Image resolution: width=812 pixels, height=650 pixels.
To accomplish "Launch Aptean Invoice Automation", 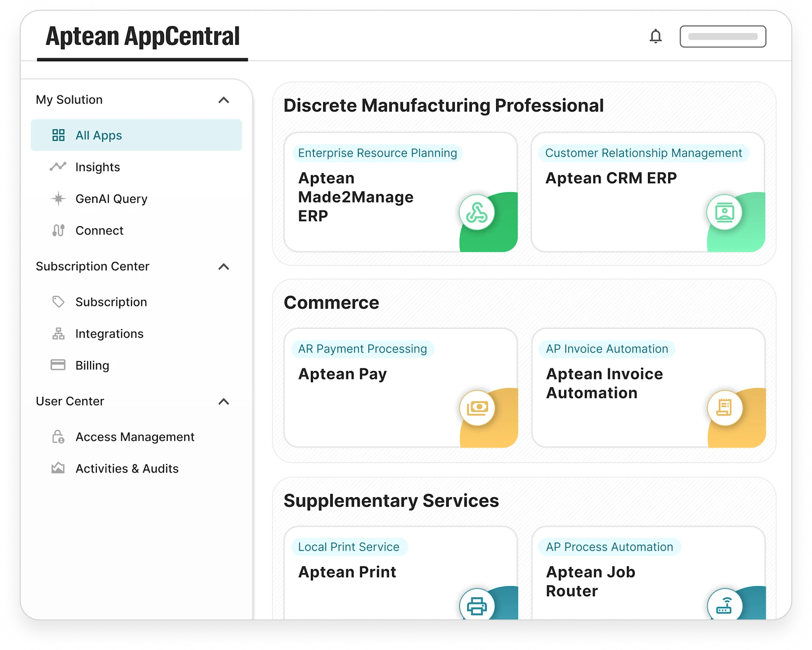I will (648, 388).
